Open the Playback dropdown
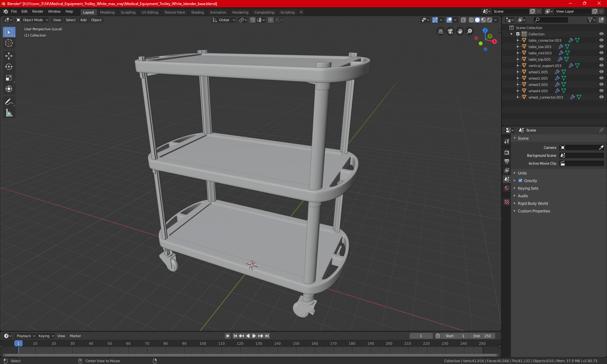Viewport: 607px width, 364px height. pos(25,336)
